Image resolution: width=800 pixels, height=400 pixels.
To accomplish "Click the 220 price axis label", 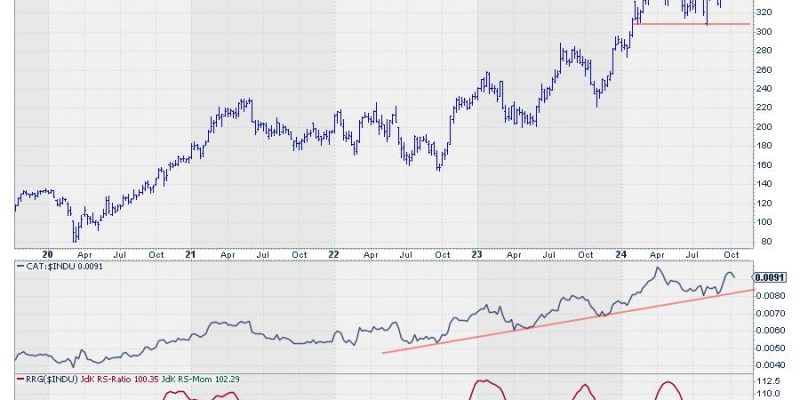I will 765,108.
